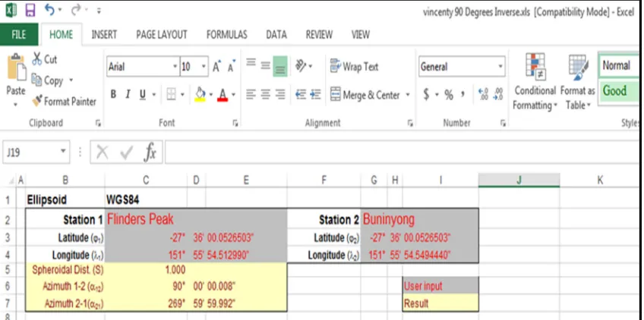This screenshot has height=320, width=644.
Task: Click the Redo arrow icon
Action: 76,10
